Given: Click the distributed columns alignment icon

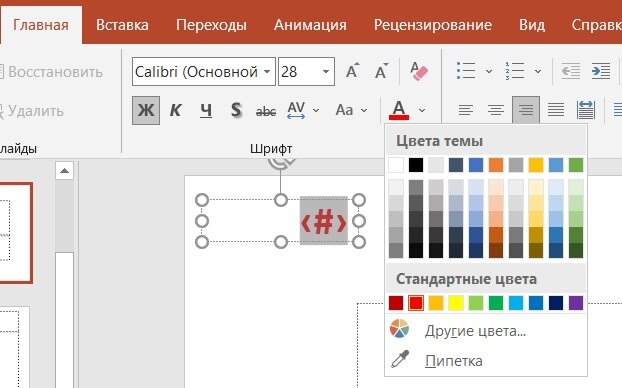Looking at the screenshot, I should point(586,110).
